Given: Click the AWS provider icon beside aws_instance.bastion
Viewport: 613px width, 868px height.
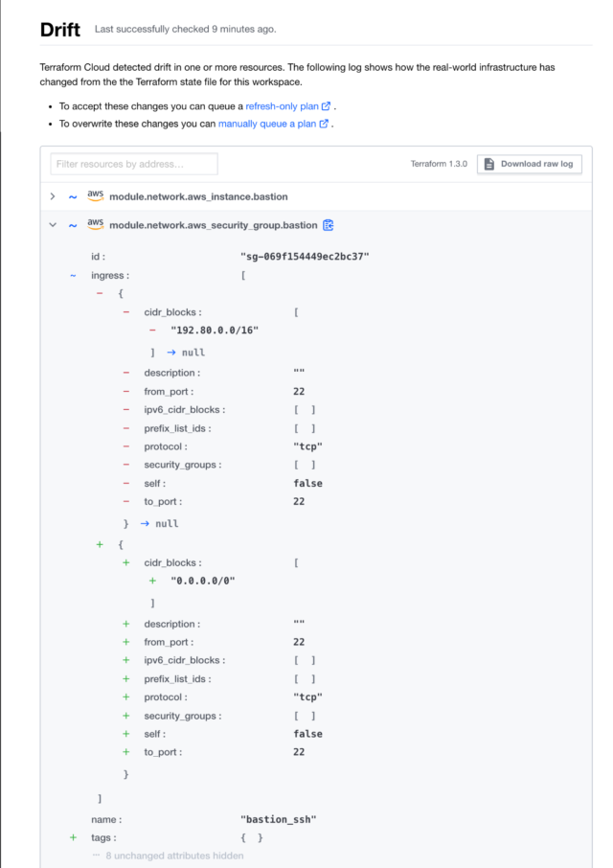Looking at the screenshot, I should [x=94, y=195].
